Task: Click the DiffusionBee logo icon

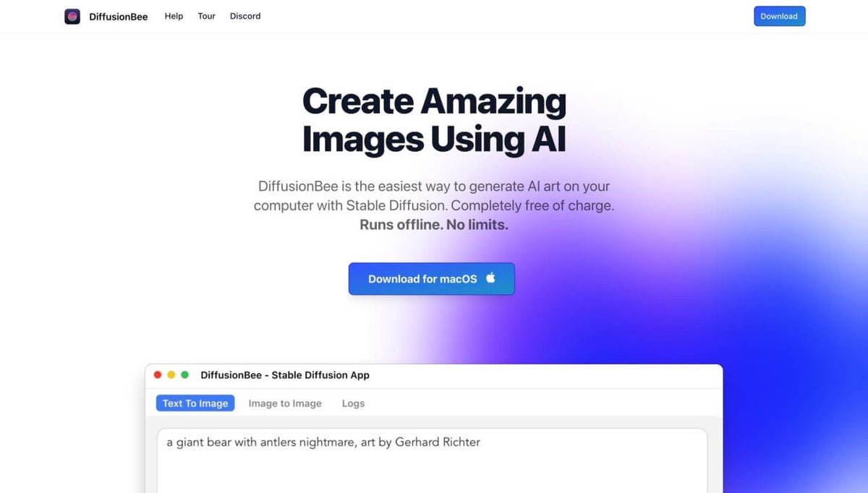Action: [x=72, y=16]
